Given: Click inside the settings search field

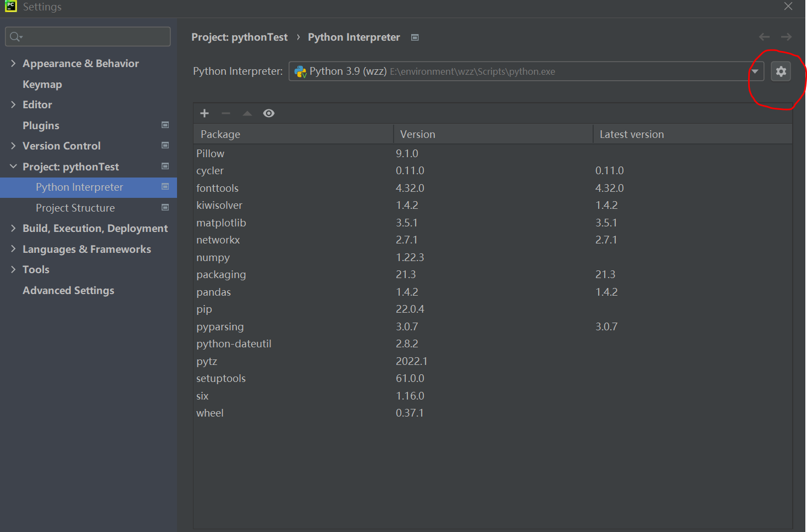Looking at the screenshot, I should 88,37.
